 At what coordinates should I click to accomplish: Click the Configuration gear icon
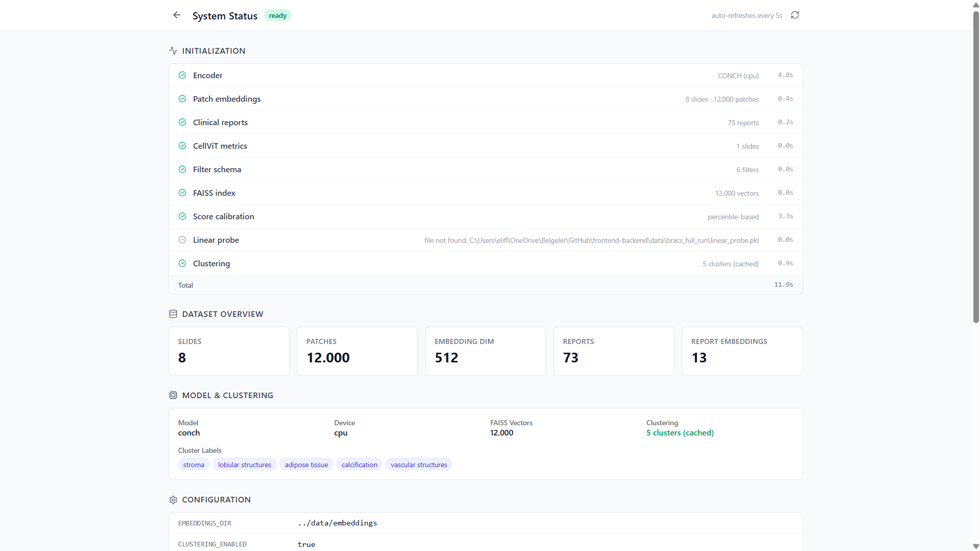point(173,499)
